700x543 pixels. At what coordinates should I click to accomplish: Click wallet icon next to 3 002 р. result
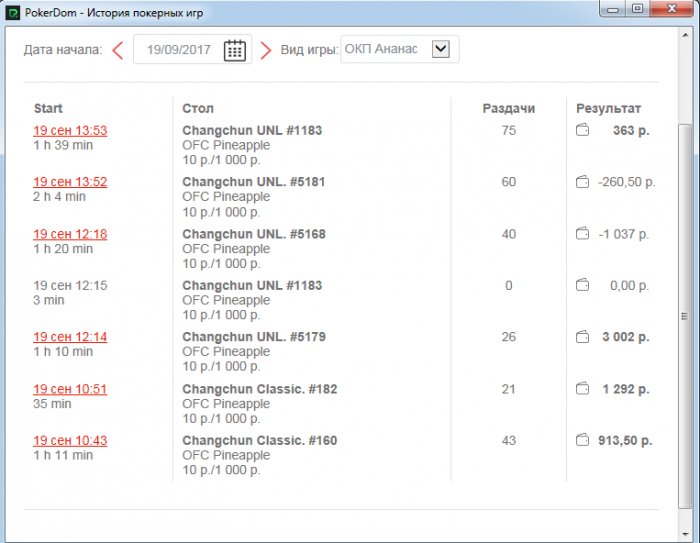582,337
